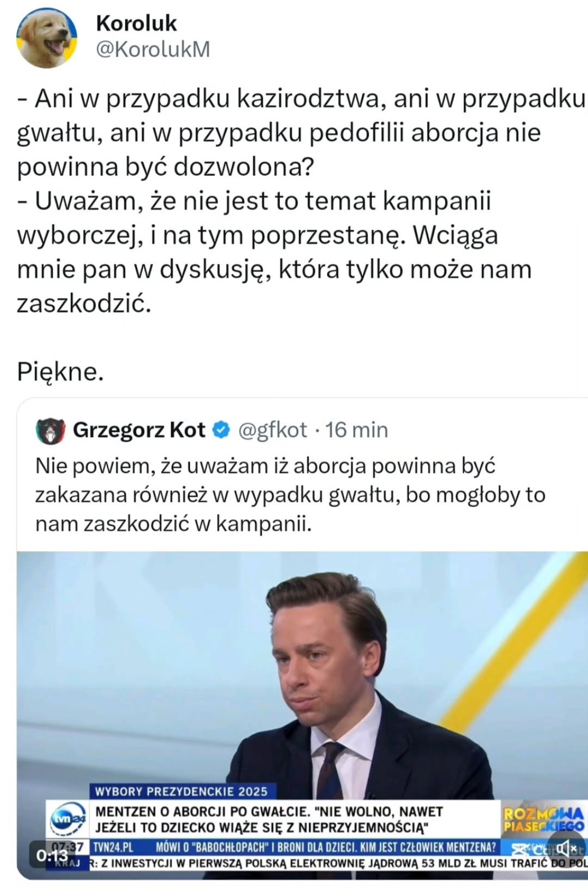
Task: Open Grzegorz Kot's profile name
Action: 139,430
